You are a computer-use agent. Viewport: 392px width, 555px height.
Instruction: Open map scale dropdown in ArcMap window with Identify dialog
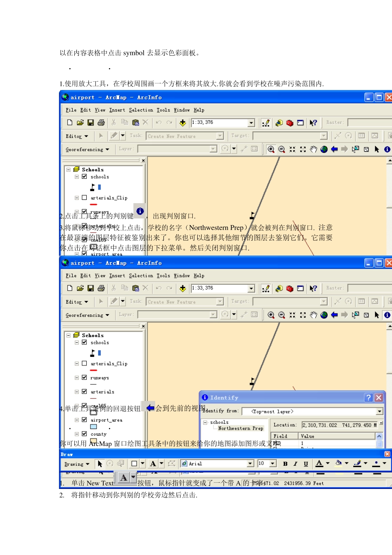click(x=251, y=288)
